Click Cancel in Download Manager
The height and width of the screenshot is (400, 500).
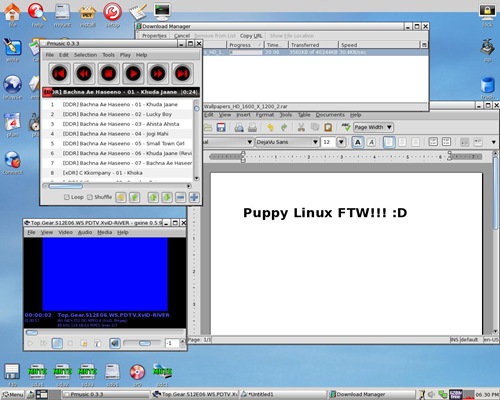coord(182,36)
